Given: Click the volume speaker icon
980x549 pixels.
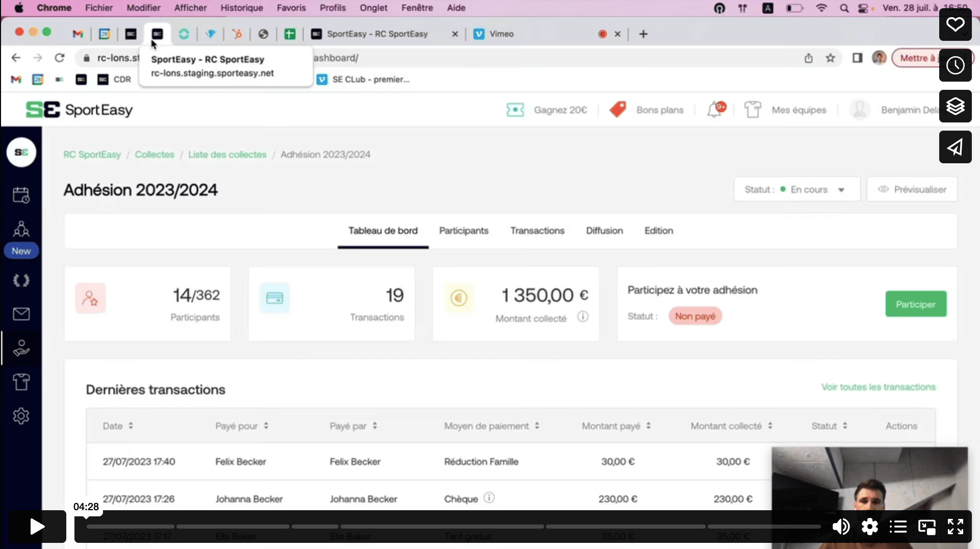Looking at the screenshot, I should 841,527.
